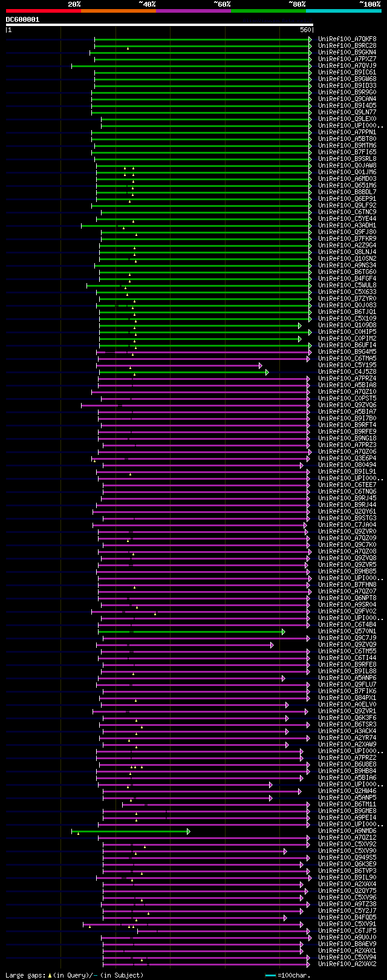This screenshot has width=387, height=980.
Task: Select the UniRef100_A9NS34 label
Action: [x=347, y=265]
